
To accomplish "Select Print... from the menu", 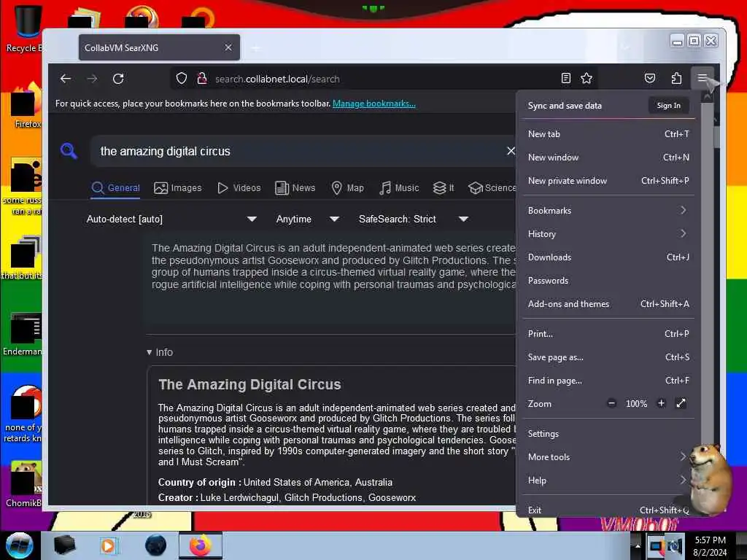I will tap(608, 334).
